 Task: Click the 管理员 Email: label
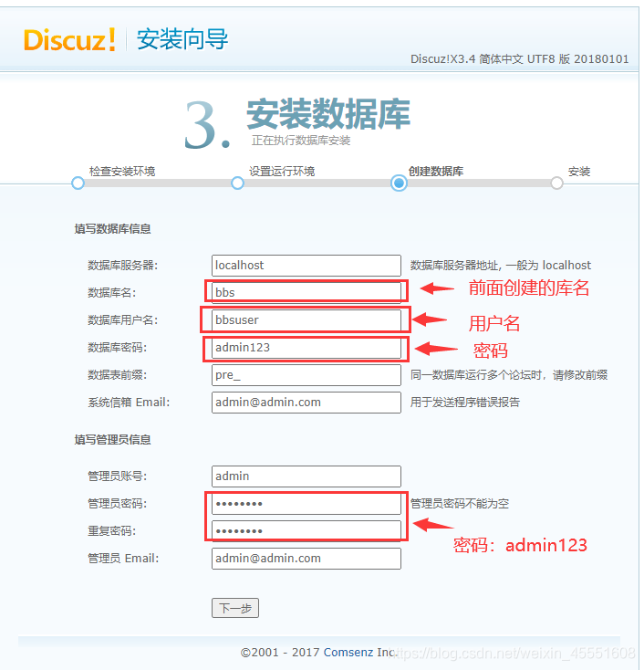(123, 559)
